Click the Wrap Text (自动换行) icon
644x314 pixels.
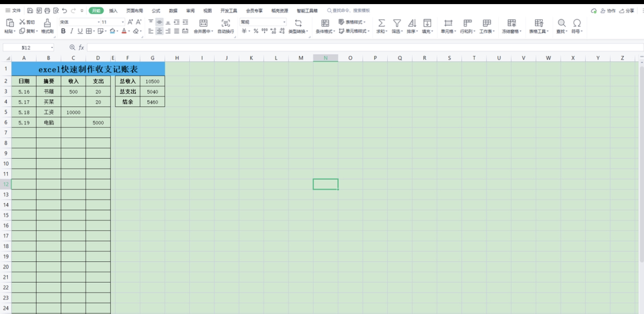226,23
